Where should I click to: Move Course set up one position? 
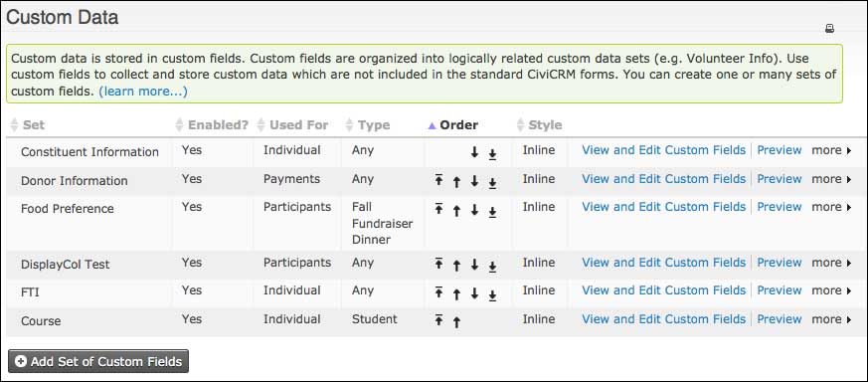[x=456, y=322]
